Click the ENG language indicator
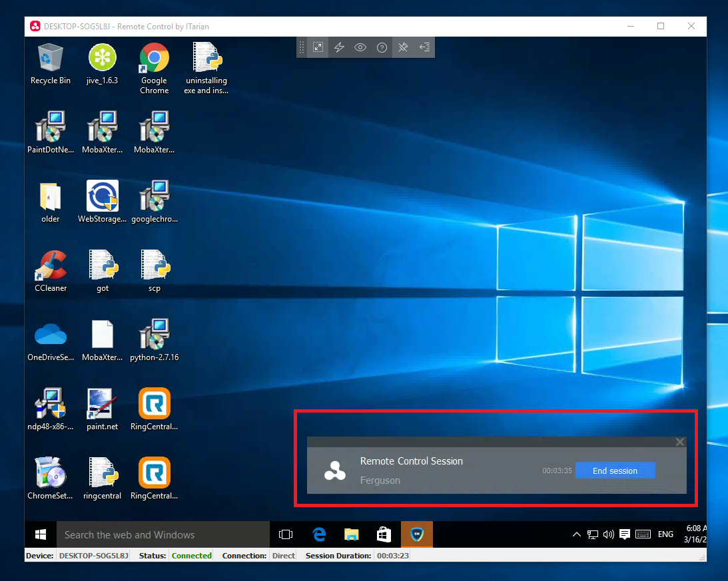This screenshot has height=581, width=728. pos(665,534)
